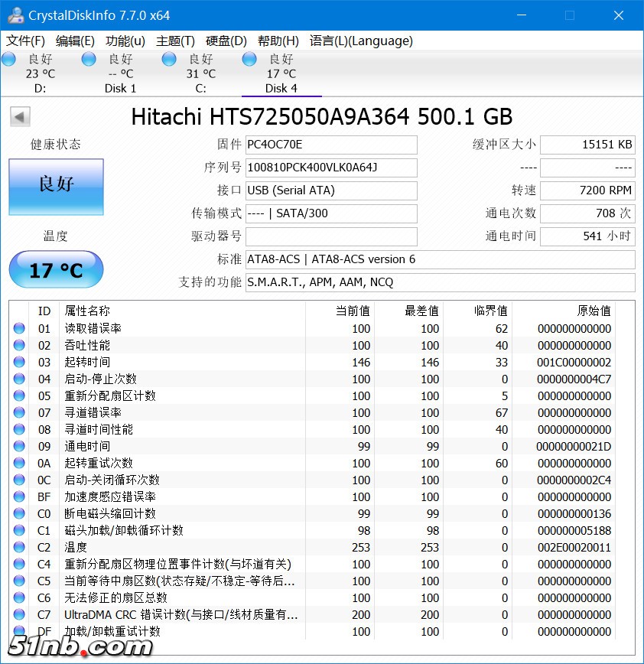The height and width of the screenshot is (664, 644).
Task: Click the Disk 1 status icon showing -- °C
Action: pyautogui.click(x=88, y=58)
